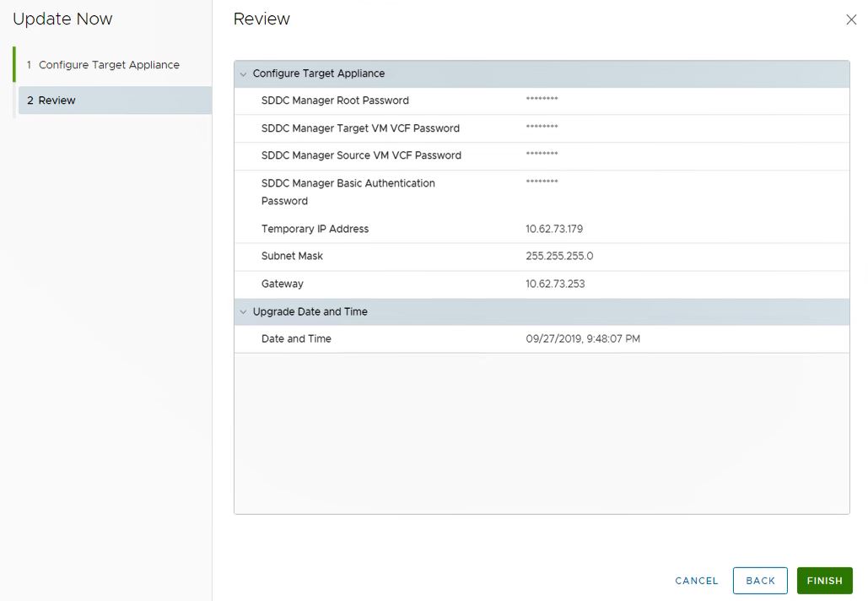The image size is (868, 601).
Task: Click the Update Now wizard title
Action: [62, 19]
